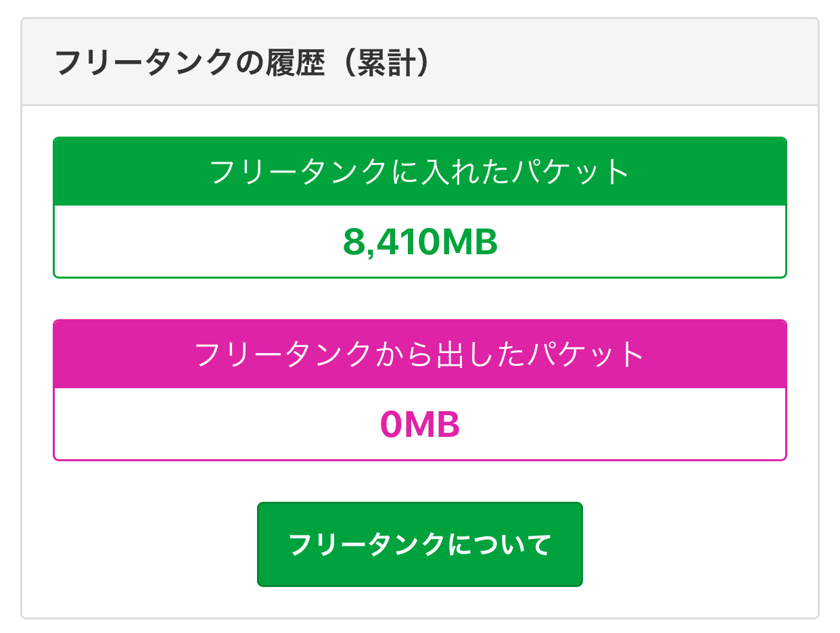Click the magenta フリータンクから出したパケット label
840x633 pixels.
pos(419,354)
